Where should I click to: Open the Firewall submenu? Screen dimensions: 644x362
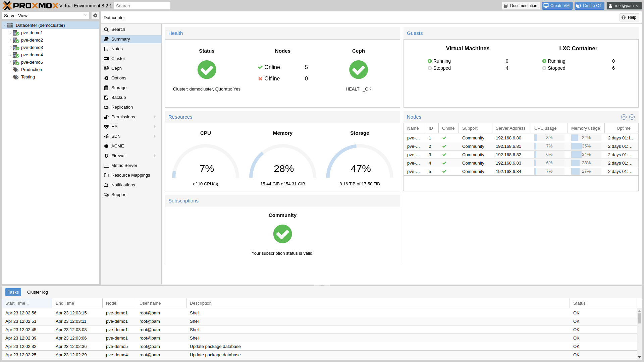tap(119, 156)
